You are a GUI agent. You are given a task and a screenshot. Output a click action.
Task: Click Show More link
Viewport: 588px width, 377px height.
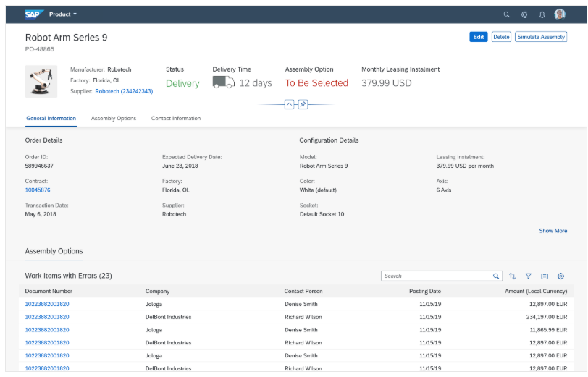553,231
